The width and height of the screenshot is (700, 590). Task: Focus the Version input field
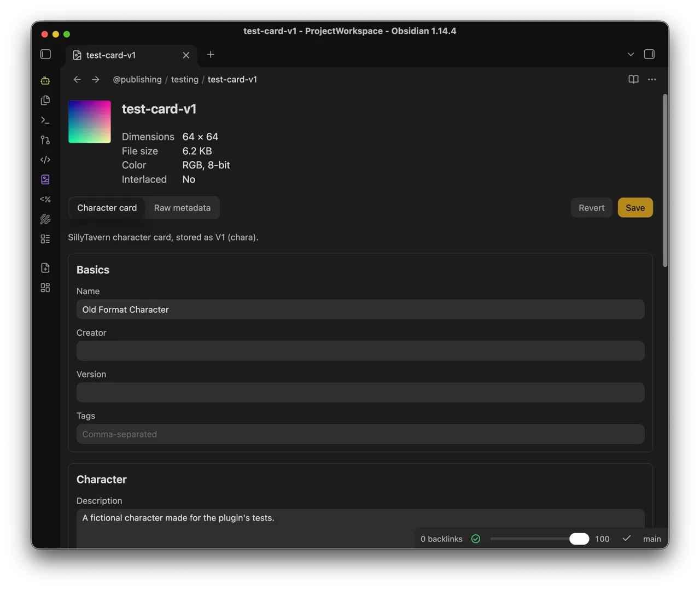click(360, 393)
